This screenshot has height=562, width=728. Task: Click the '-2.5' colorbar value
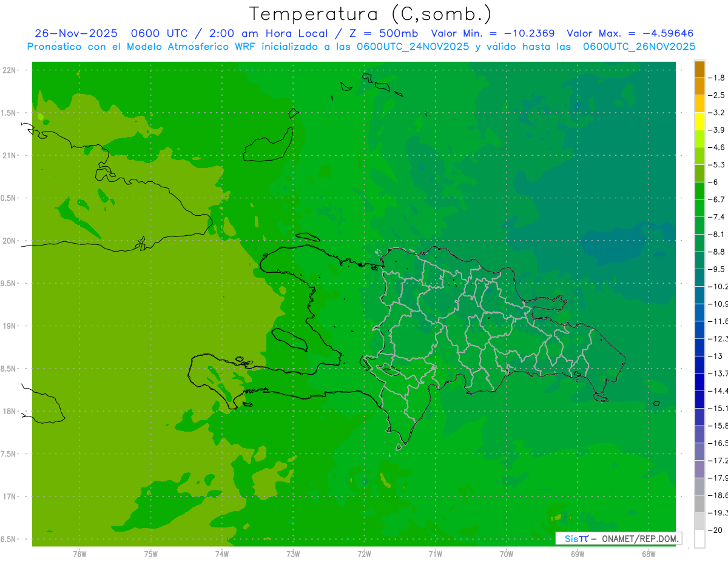pos(717,95)
